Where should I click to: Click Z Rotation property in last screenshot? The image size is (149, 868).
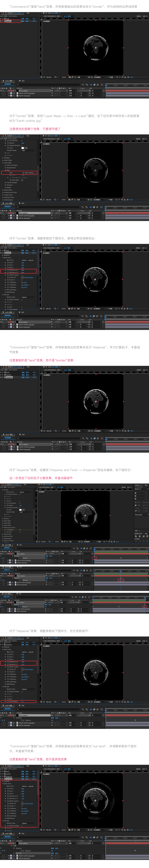tap(13, 813)
